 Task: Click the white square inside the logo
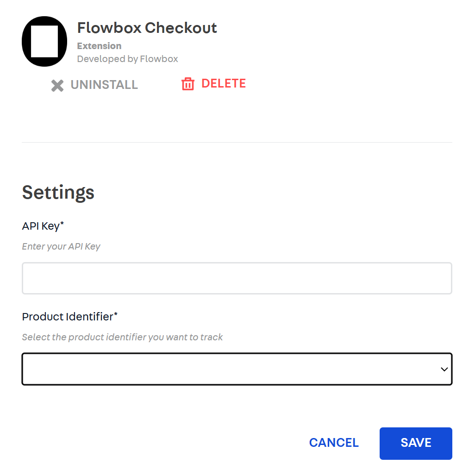(44, 42)
